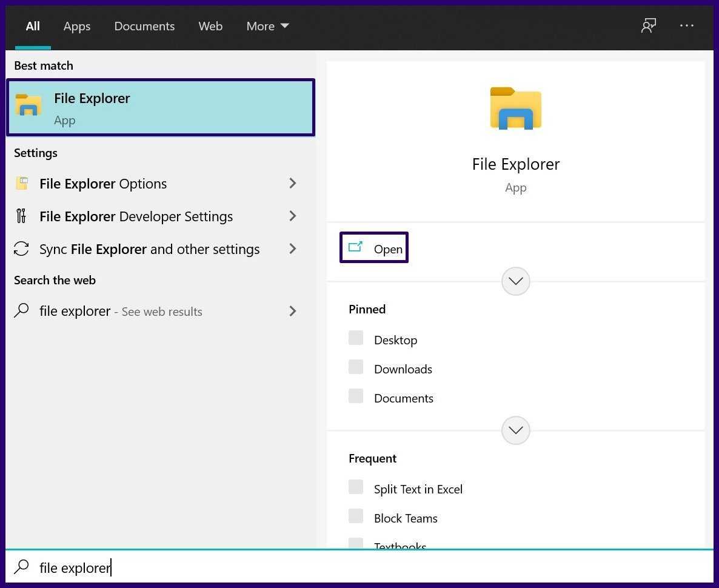
Task: Select the Web search tab
Action: pos(210,26)
